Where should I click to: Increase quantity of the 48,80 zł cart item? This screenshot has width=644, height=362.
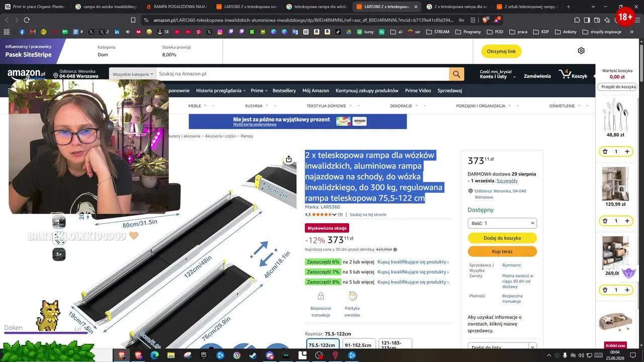[x=627, y=152]
